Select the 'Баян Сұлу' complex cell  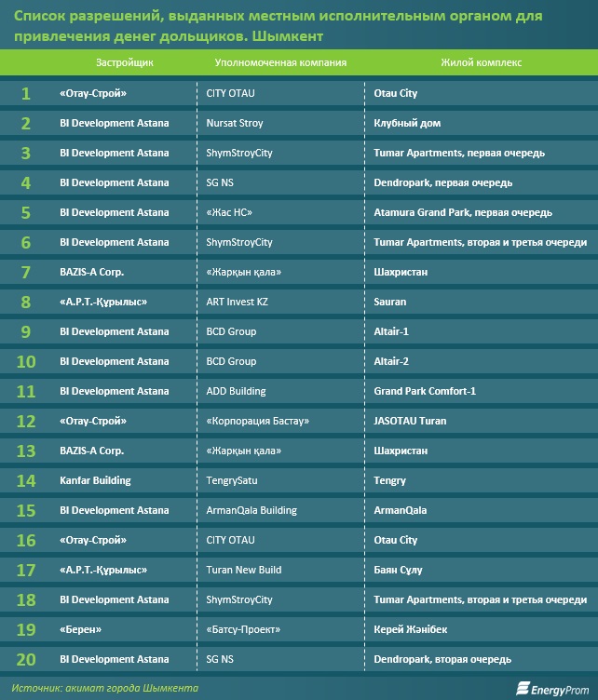tap(398, 570)
